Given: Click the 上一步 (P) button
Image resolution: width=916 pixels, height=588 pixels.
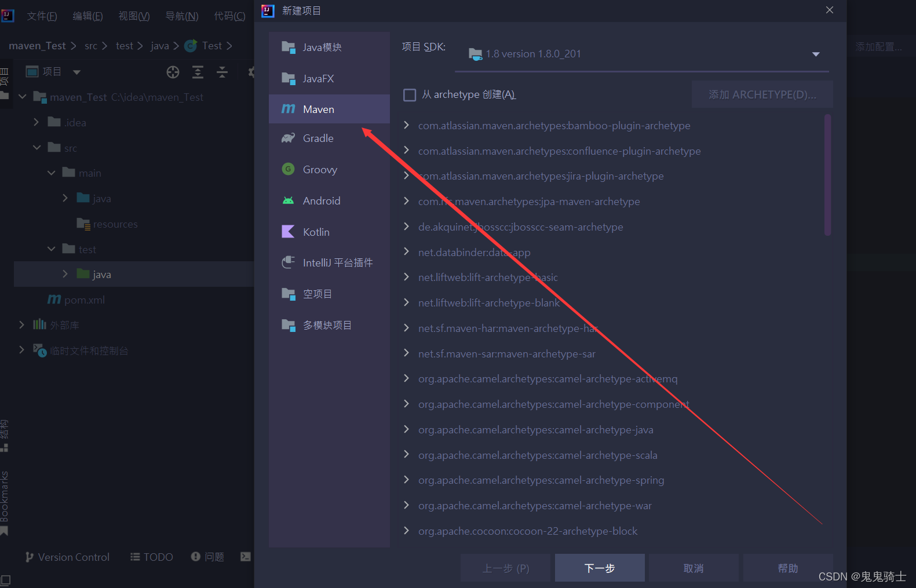Looking at the screenshot, I should point(506,568).
